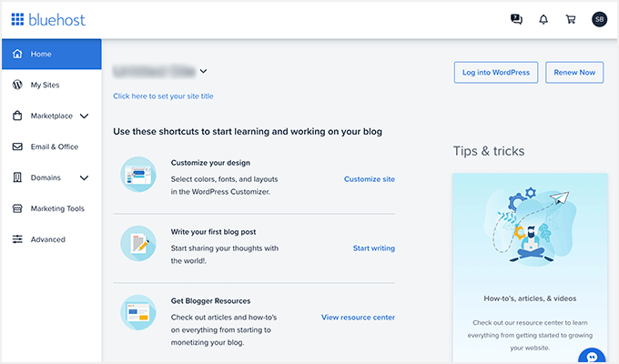This screenshot has width=619, height=364.
Task: Open Marketplace in the sidebar
Action: click(51, 116)
